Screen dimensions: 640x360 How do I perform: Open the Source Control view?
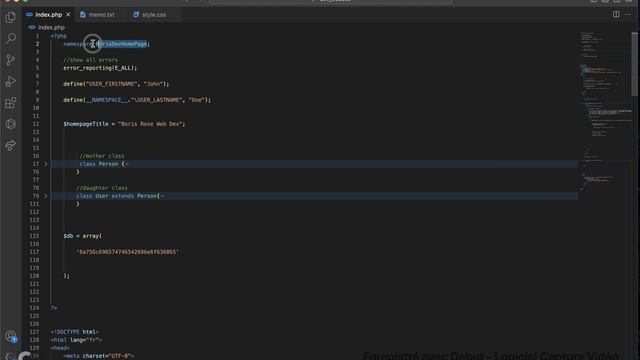pos(11,60)
